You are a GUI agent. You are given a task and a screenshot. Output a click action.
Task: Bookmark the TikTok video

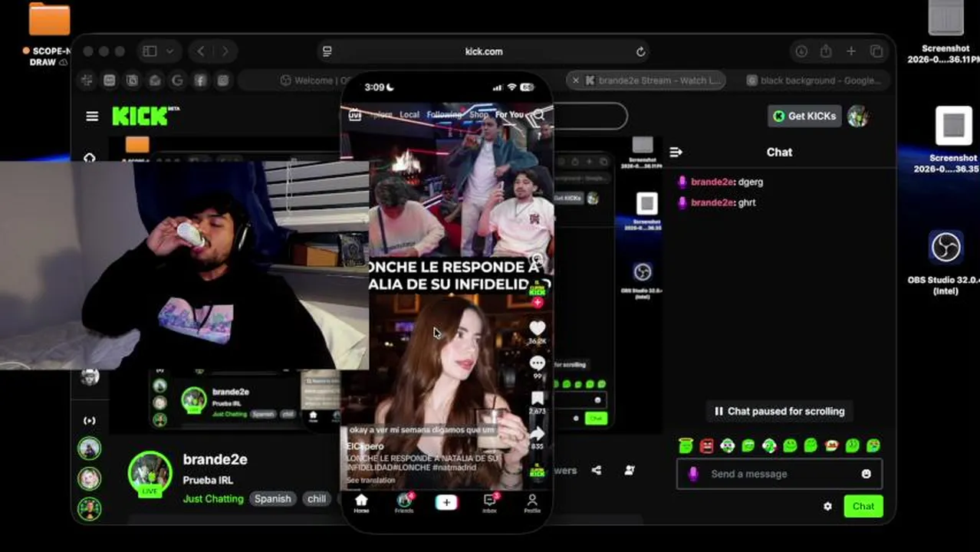538,398
